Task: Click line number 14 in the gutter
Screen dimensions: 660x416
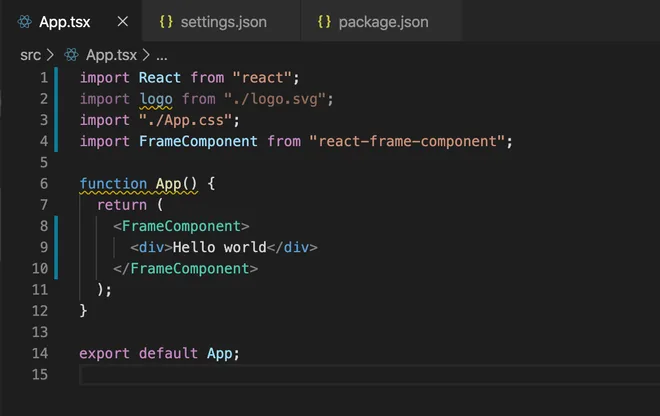Action: click(x=40, y=353)
